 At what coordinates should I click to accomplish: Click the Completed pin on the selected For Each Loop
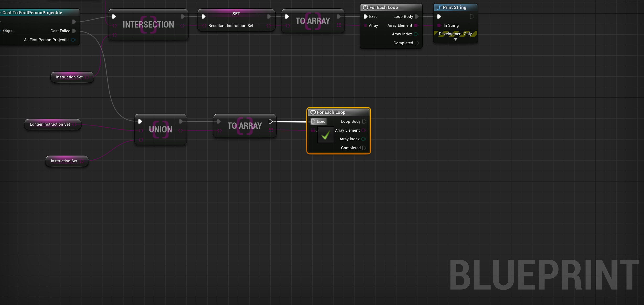tap(364, 148)
